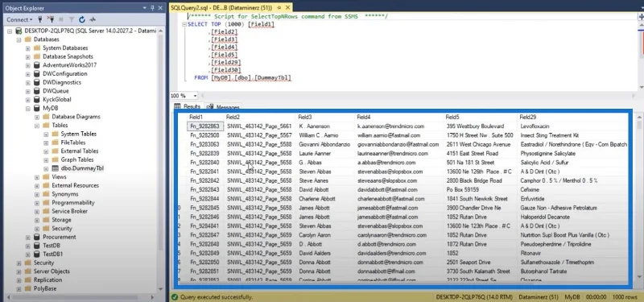Refresh the Object Explorer tree
644x302 pixels.
pos(82,19)
